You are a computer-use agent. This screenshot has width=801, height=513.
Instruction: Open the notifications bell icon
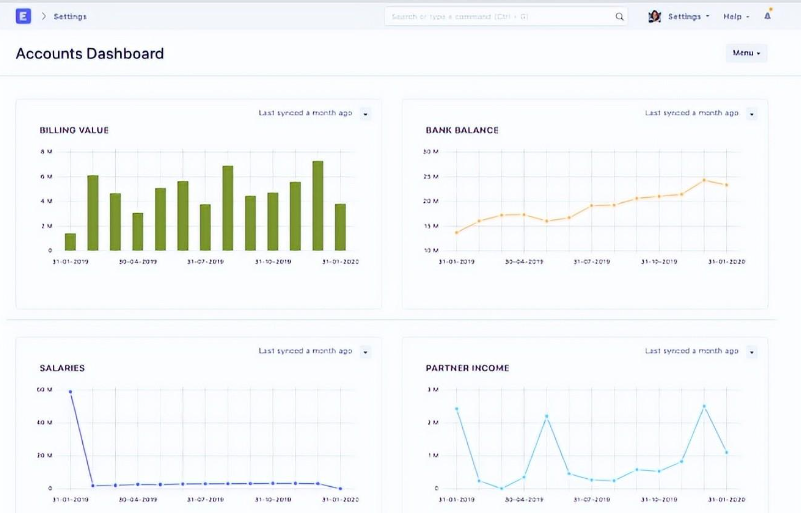(x=767, y=16)
